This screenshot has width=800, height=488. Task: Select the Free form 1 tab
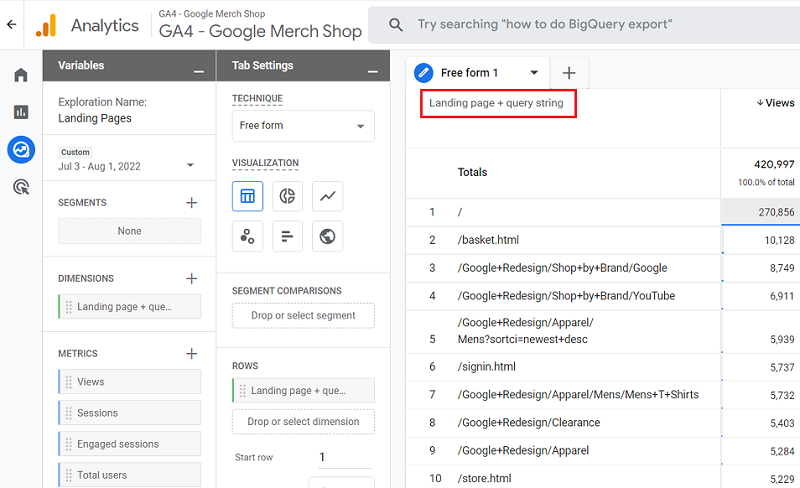coord(476,73)
